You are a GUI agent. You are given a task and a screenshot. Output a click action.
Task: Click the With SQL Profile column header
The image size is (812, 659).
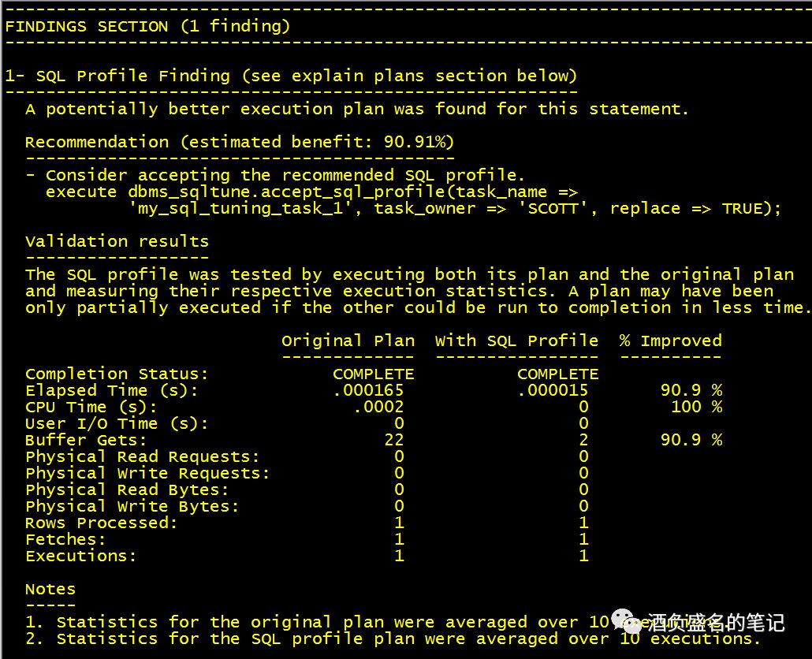[516, 340]
